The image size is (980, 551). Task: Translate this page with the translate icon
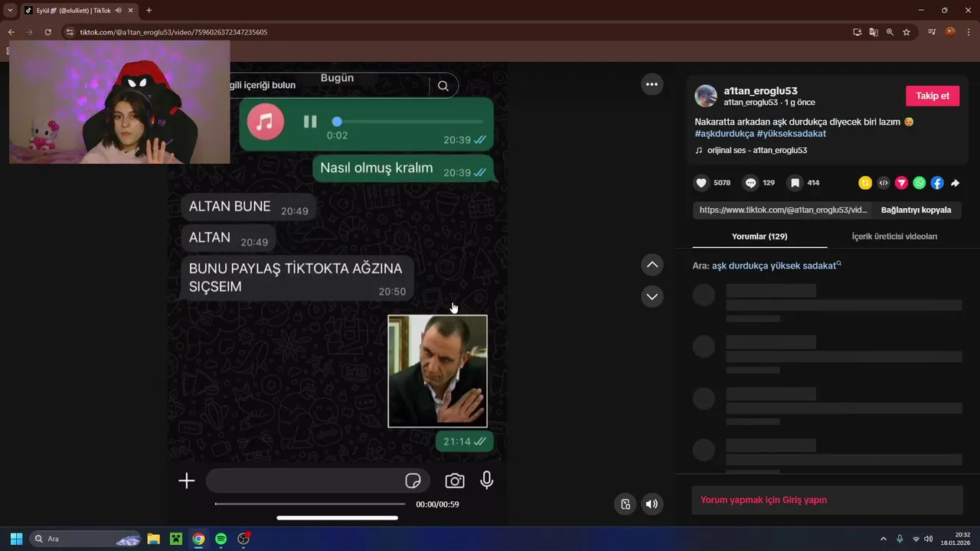(x=874, y=32)
